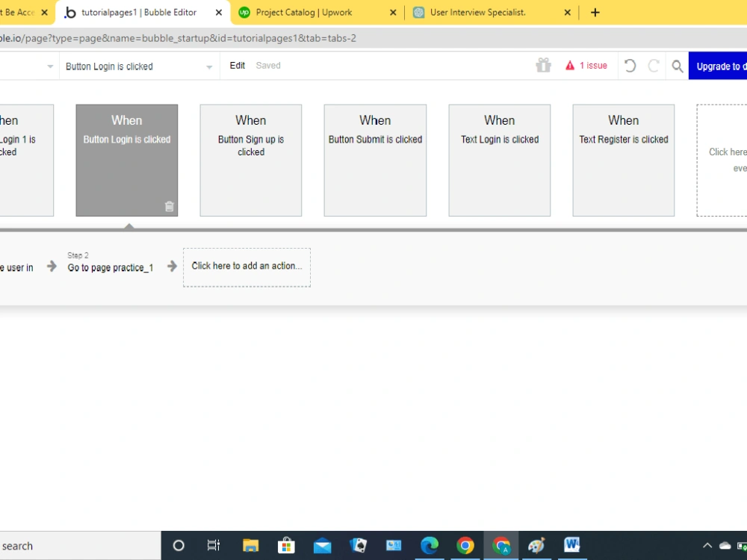The height and width of the screenshot is (560, 747).
Task: Open the Edit menu
Action: [237, 66]
